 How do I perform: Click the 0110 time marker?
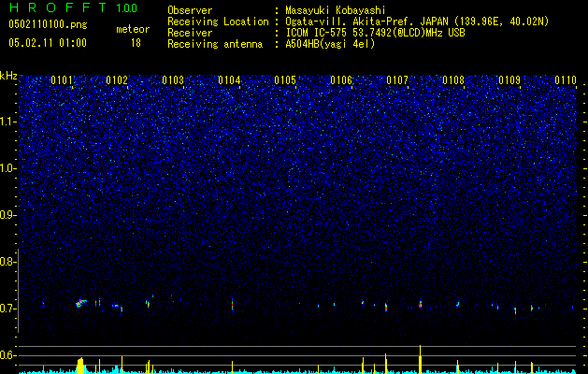[566, 80]
